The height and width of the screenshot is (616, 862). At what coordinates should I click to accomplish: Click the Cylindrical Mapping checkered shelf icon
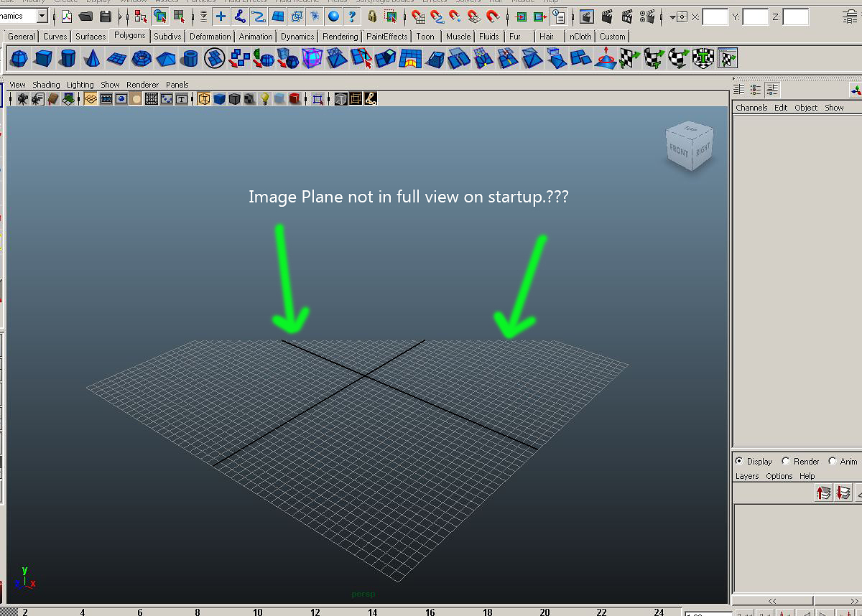click(654, 58)
